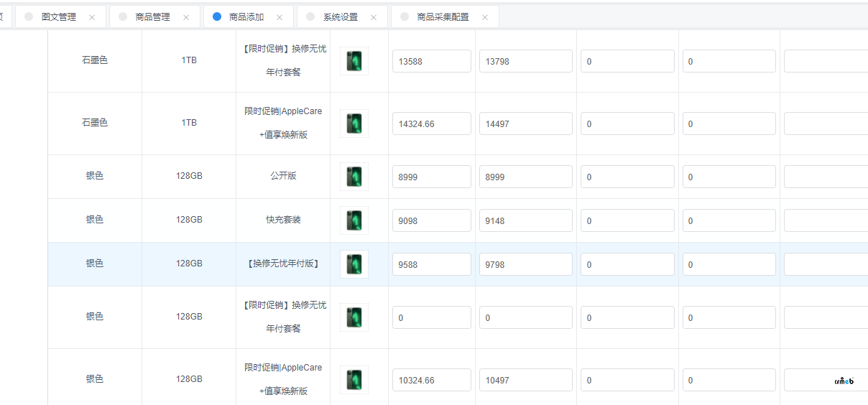Click the 快充套装 specification cell
The width and height of the screenshot is (868, 405).
pyautogui.click(x=283, y=220)
